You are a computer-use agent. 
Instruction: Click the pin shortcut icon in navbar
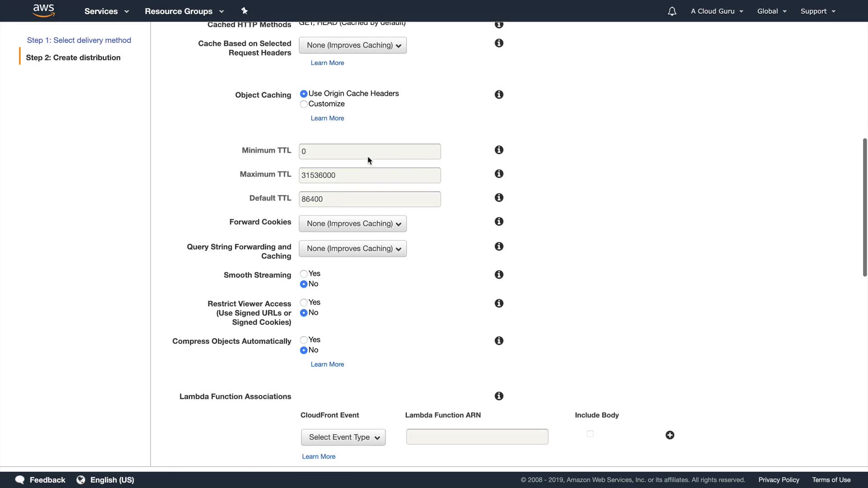pyautogui.click(x=244, y=11)
